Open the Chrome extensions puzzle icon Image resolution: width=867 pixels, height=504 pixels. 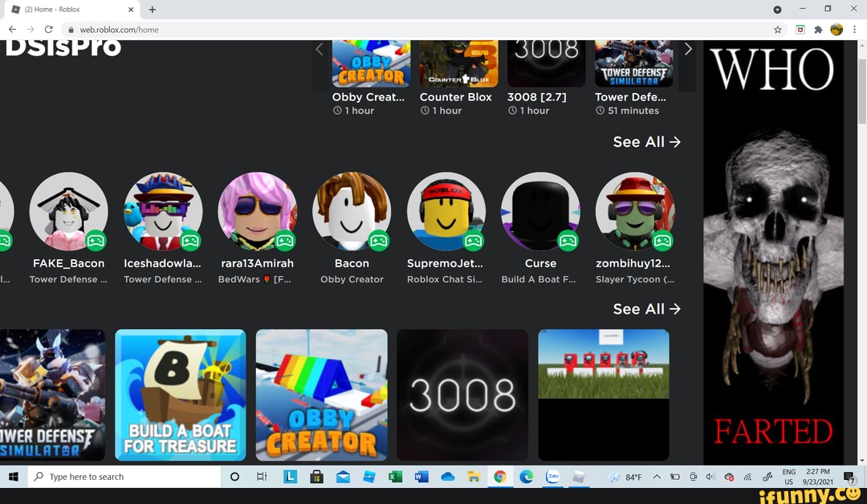click(818, 30)
